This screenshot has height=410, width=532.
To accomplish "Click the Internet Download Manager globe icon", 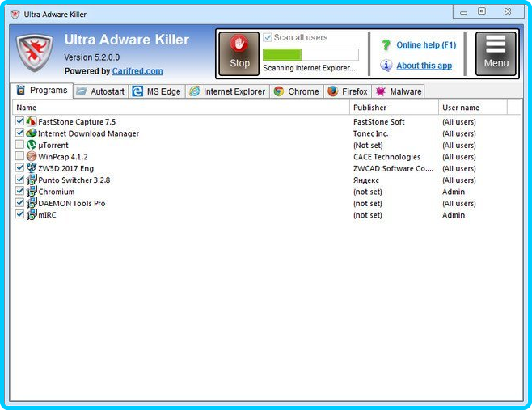I will coord(32,133).
